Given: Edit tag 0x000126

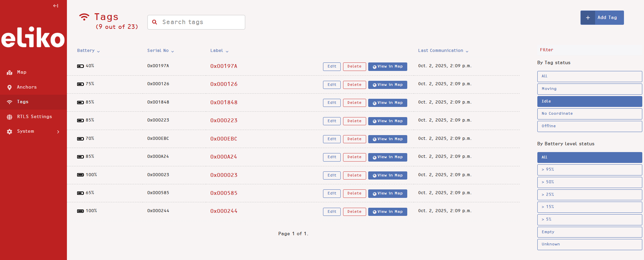Looking at the screenshot, I should point(332,85).
